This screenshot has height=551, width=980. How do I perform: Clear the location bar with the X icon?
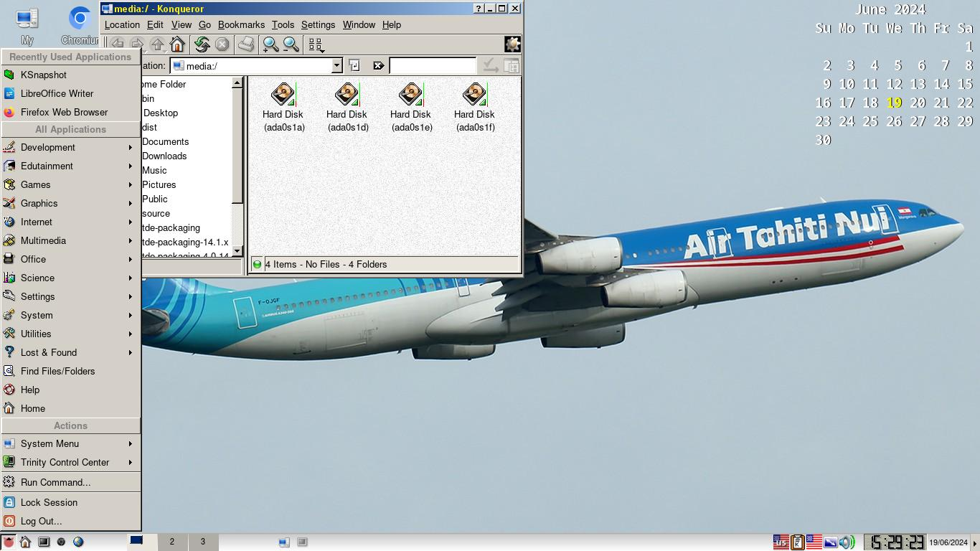(379, 66)
